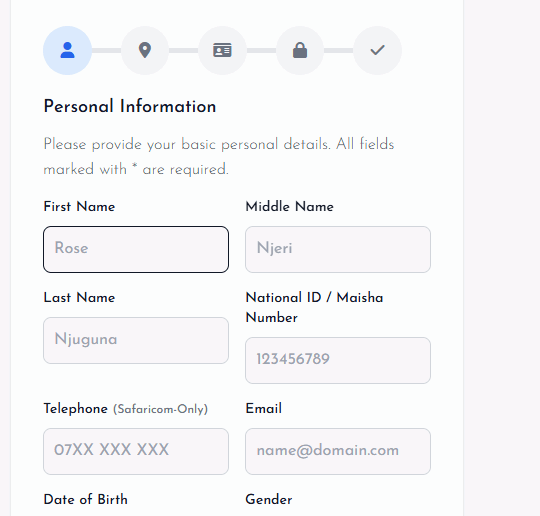
Task: Click the Personal Information heading
Action: (x=130, y=106)
